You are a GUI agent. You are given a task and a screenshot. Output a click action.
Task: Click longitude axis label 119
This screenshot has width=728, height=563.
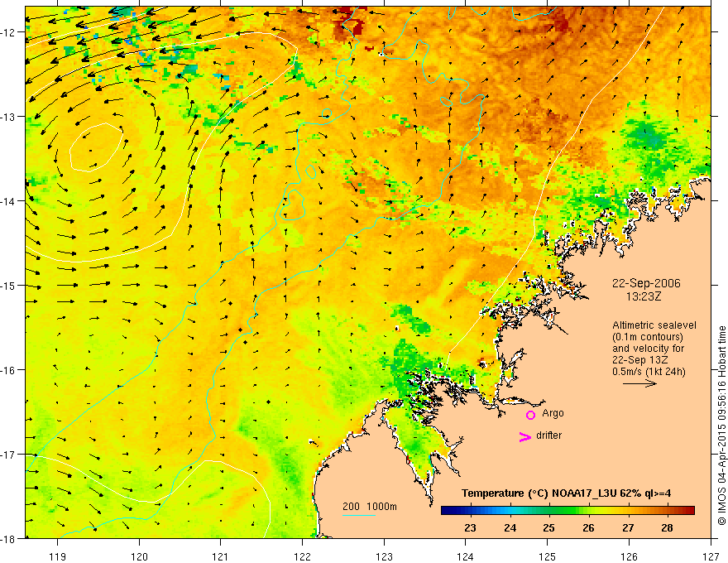(58, 556)
